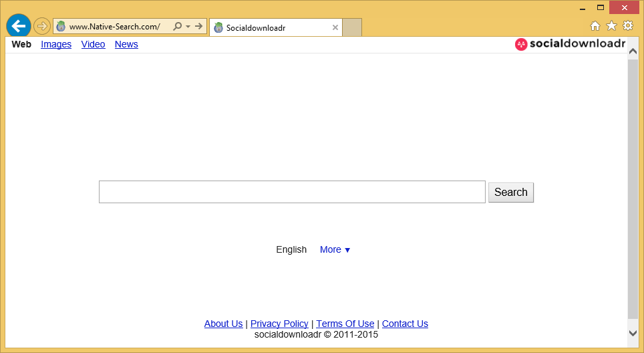Select the Socialdownloadr tab
The width and height of the screenshot is (644, 353).
(276, 27)
